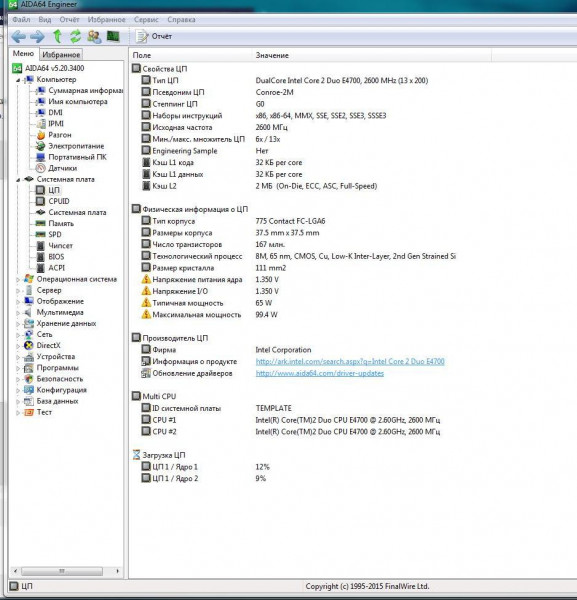The image size is (577, 600).
Task: Click the sidebar horizontal scrollbar thumb
Action: click(x=62, y=571)
